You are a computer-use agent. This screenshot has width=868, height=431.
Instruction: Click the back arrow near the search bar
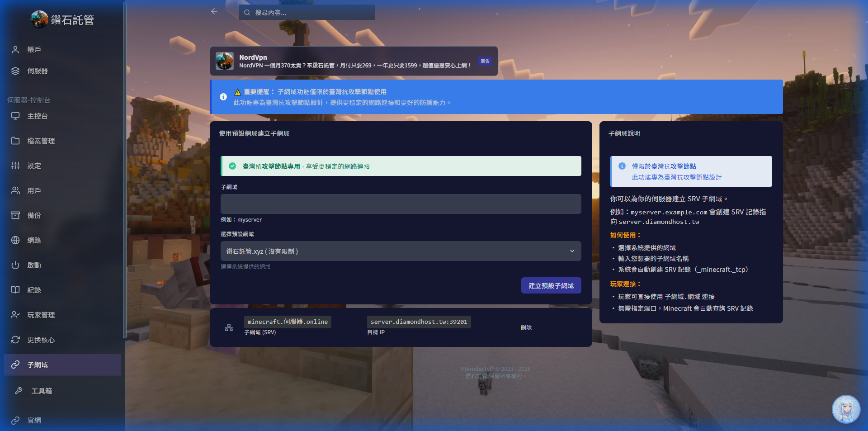click(214, 12)
